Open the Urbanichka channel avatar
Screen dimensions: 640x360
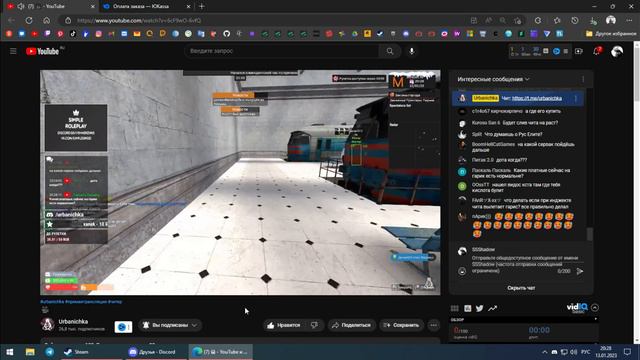coord(47,324)
